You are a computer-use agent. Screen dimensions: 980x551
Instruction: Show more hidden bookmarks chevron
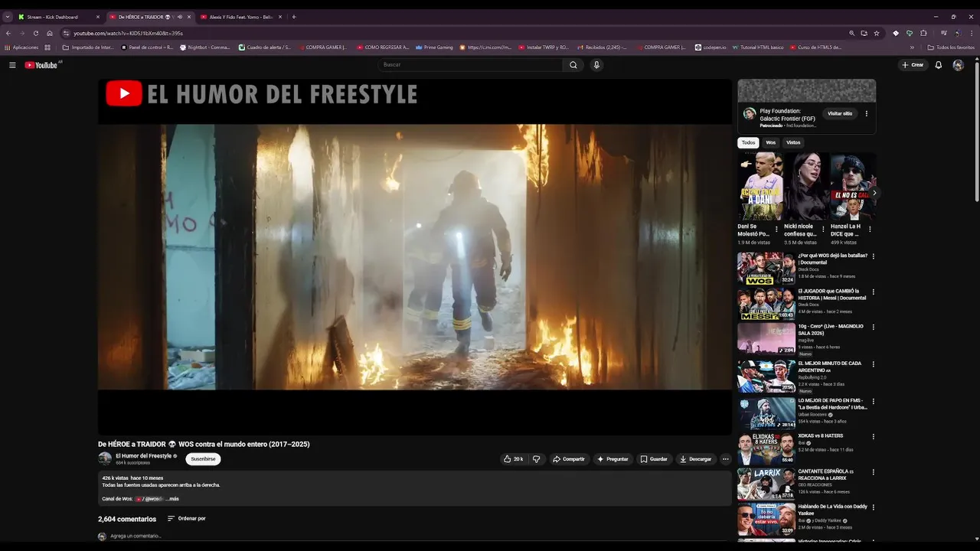(x=912, y=47)
